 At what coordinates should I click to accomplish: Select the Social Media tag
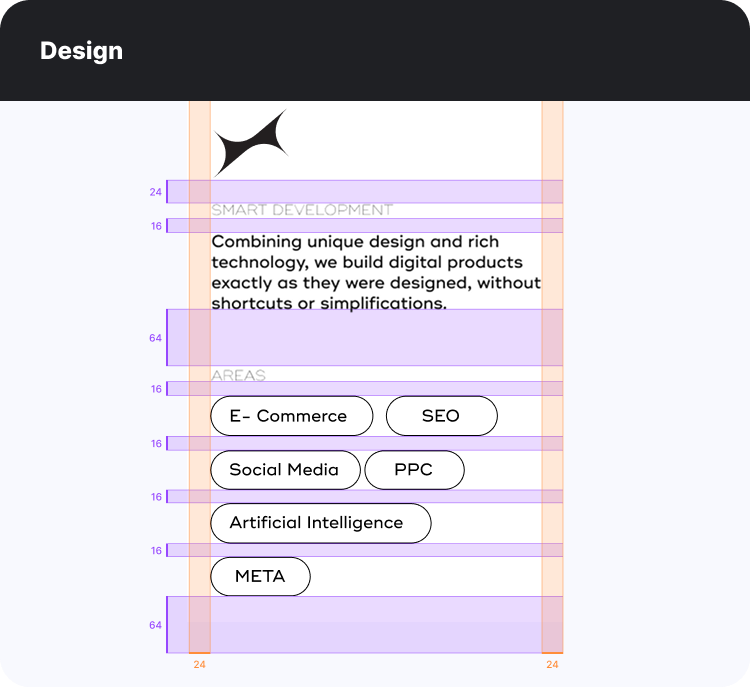click(x=285, y=470)
